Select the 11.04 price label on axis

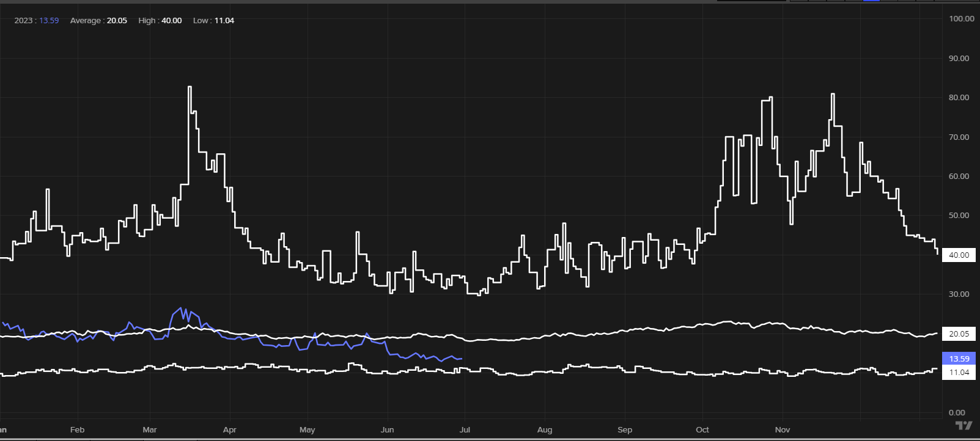pos(959,373)
